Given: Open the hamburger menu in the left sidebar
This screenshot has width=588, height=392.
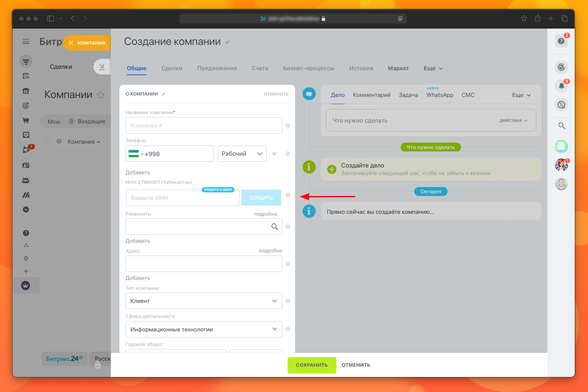Looking at the screenshot, I should pyautogui.click(x=26, y=41).
